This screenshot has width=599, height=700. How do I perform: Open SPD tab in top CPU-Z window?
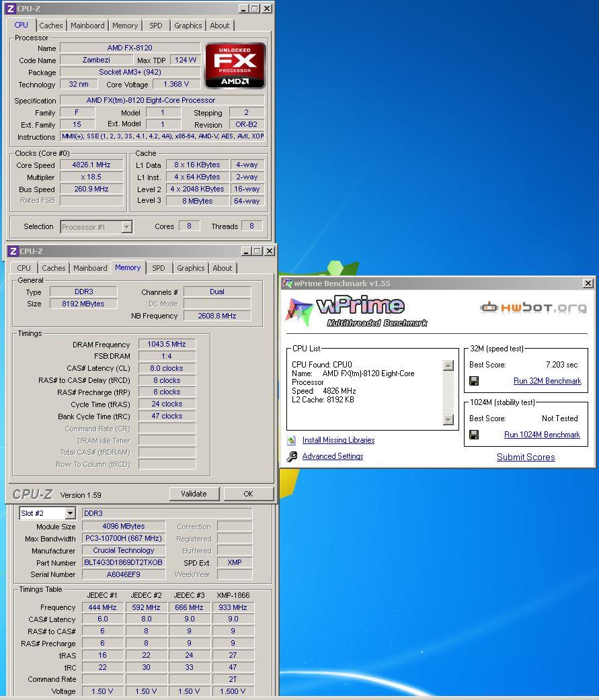coord(156,26)
